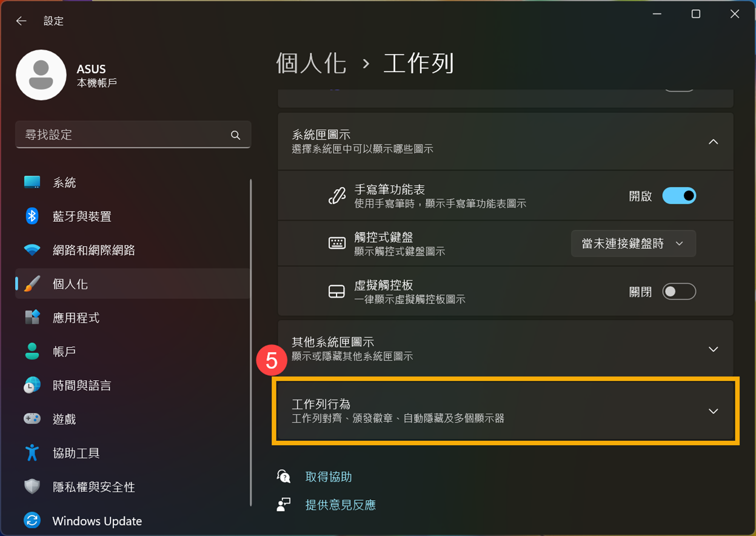Click the back arrow icon
This screenshot has width=756, height=536.
pos(21,21)
